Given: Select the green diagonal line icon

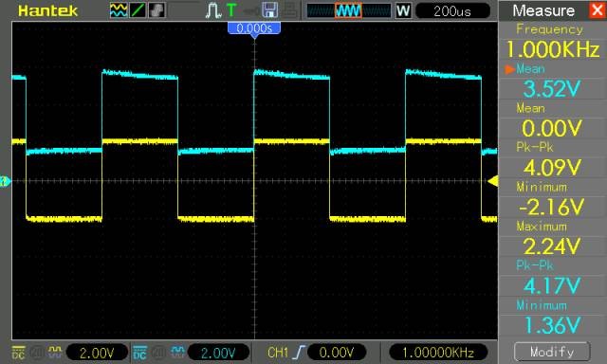Looking at the screenshot, I should [138, 10].
